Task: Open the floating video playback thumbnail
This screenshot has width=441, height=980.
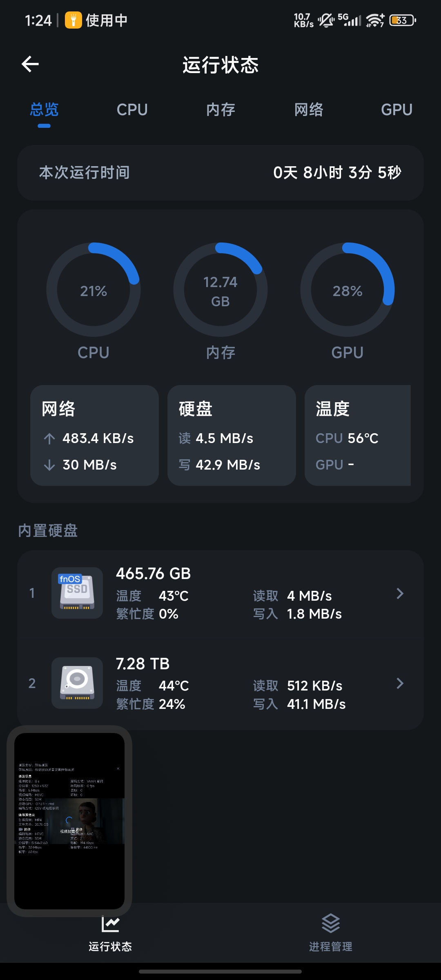Action: (x=69, y=821)
